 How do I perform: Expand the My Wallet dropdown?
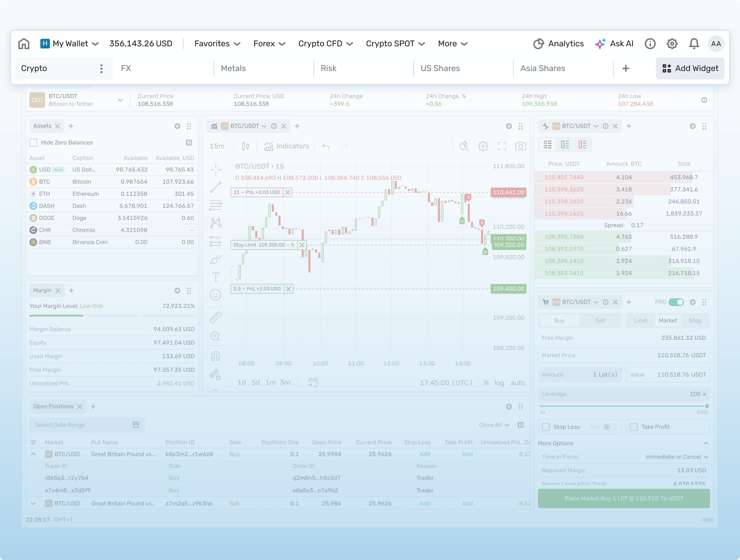(x=69, y=43)
